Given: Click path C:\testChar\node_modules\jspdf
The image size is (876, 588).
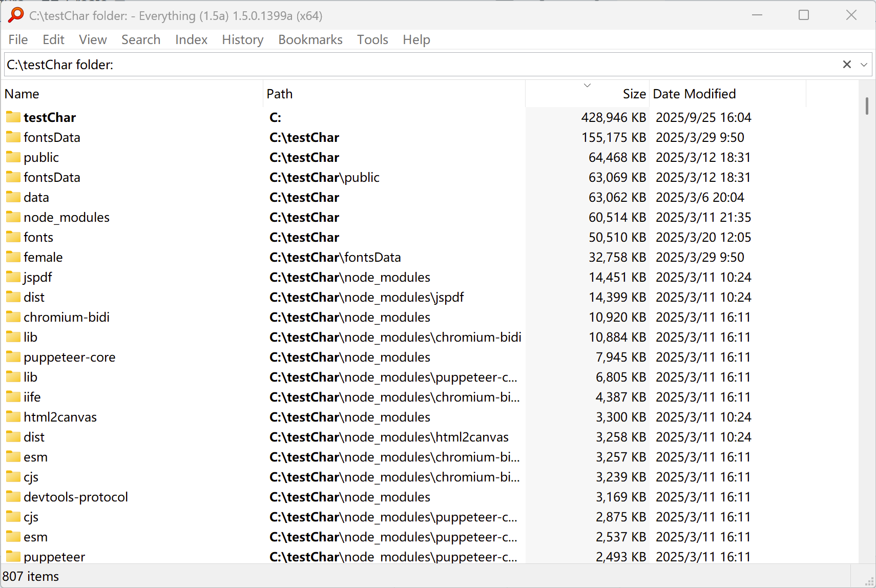Looking at the screenshot, I should [367, 297].
